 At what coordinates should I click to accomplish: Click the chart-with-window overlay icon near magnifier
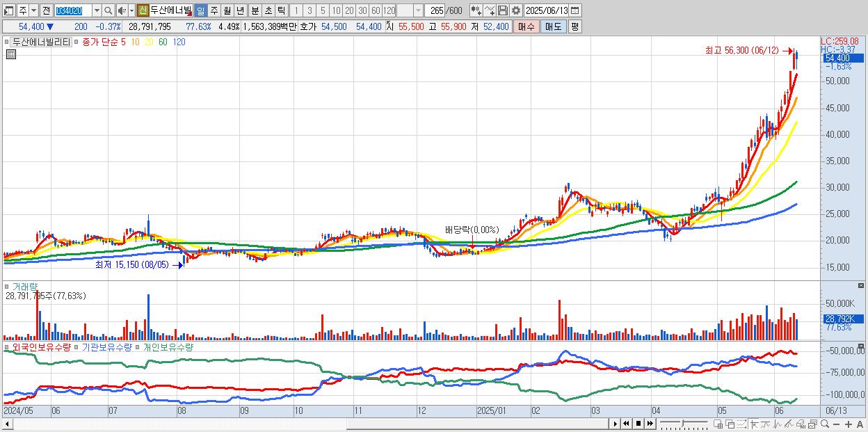pos(812,424)
